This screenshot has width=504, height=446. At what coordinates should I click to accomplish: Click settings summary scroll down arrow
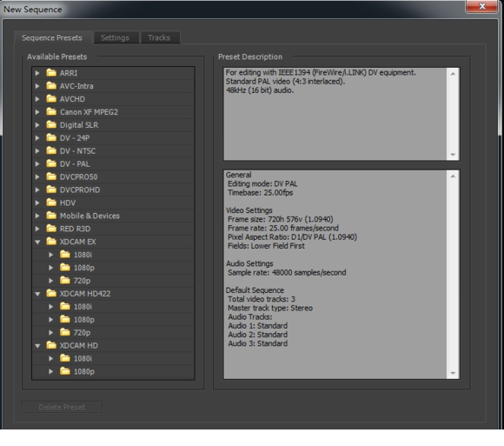453,373
